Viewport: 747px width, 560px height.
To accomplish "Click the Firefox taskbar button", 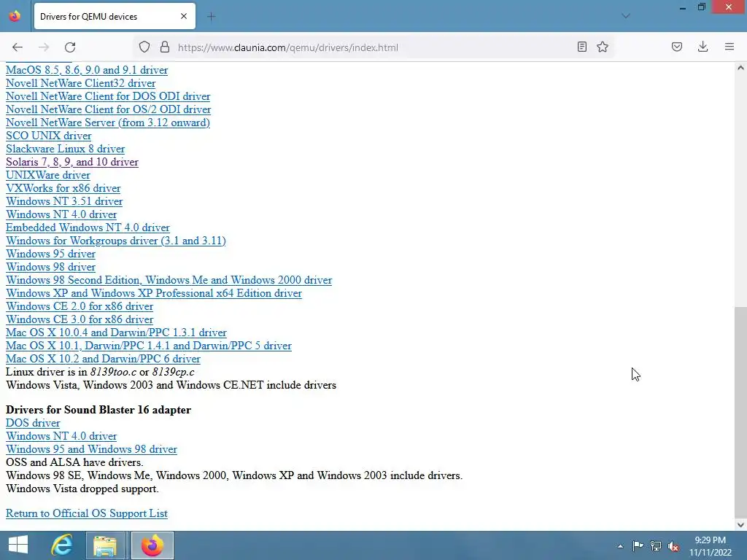I will [152, 545].
